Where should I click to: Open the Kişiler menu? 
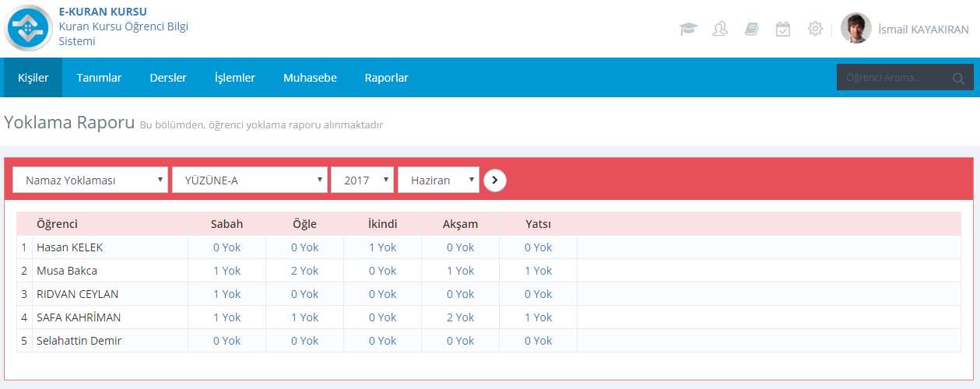33,78
